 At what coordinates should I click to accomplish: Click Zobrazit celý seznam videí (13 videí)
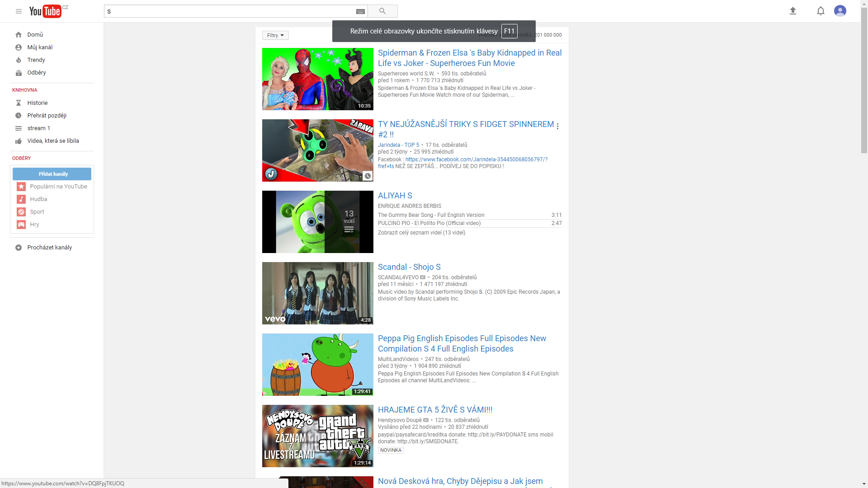click(422, 233)
